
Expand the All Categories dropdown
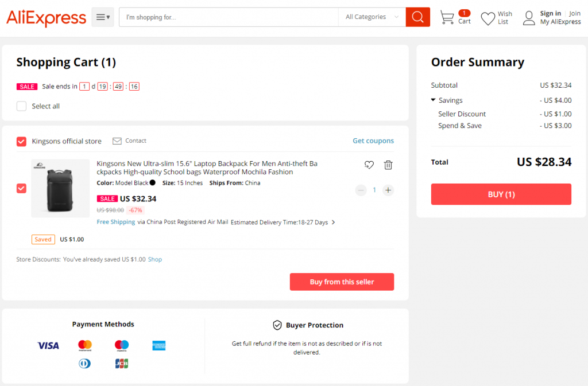[x=372, y=17]
